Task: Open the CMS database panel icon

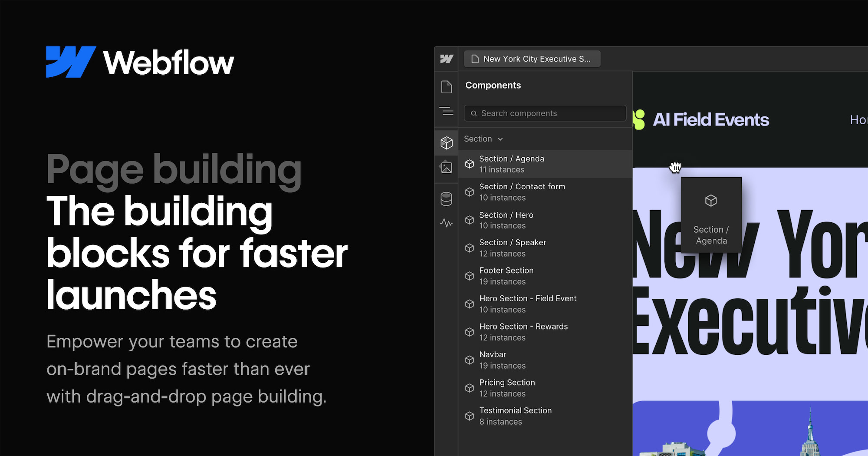Action: point(447,198)
